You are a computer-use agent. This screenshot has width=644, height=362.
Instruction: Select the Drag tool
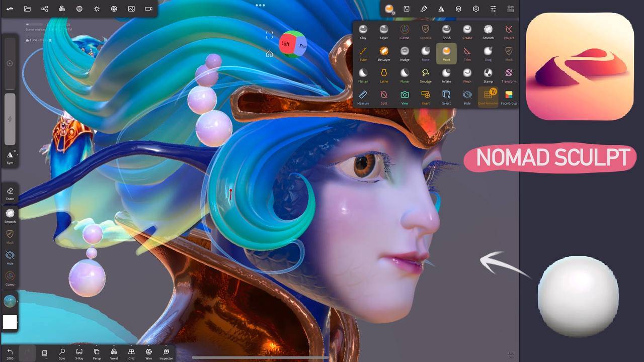coord(488,53)
